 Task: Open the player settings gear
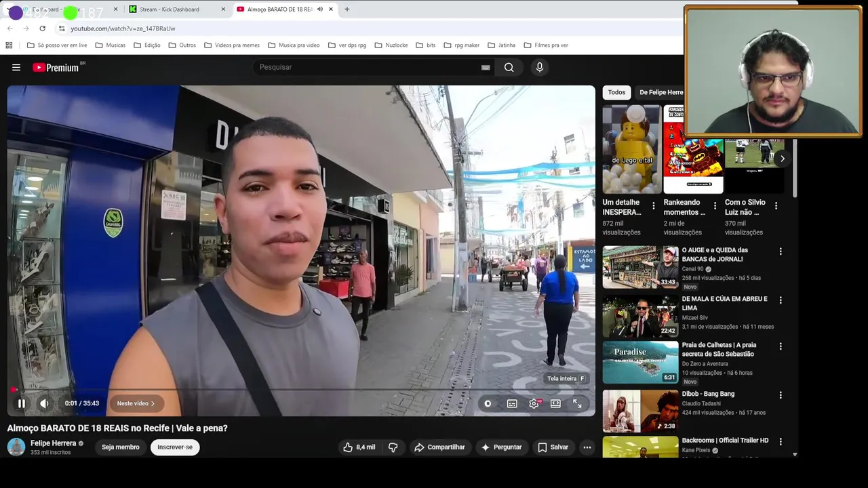(x=534, y=403)
